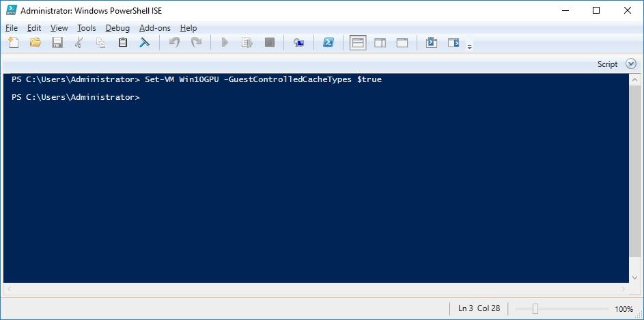
Task: Open the Edit menu
Action: [x=34, y=28]
